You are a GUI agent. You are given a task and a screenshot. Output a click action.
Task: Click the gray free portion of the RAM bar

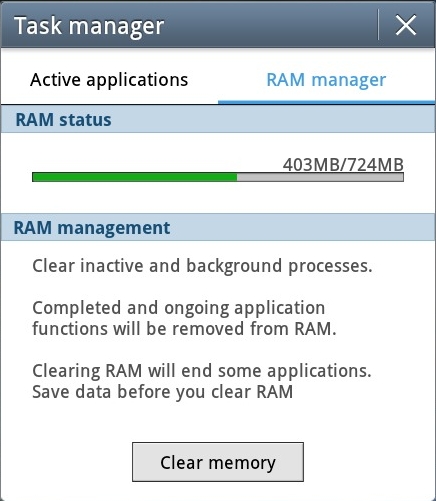(x=320, y=177)
